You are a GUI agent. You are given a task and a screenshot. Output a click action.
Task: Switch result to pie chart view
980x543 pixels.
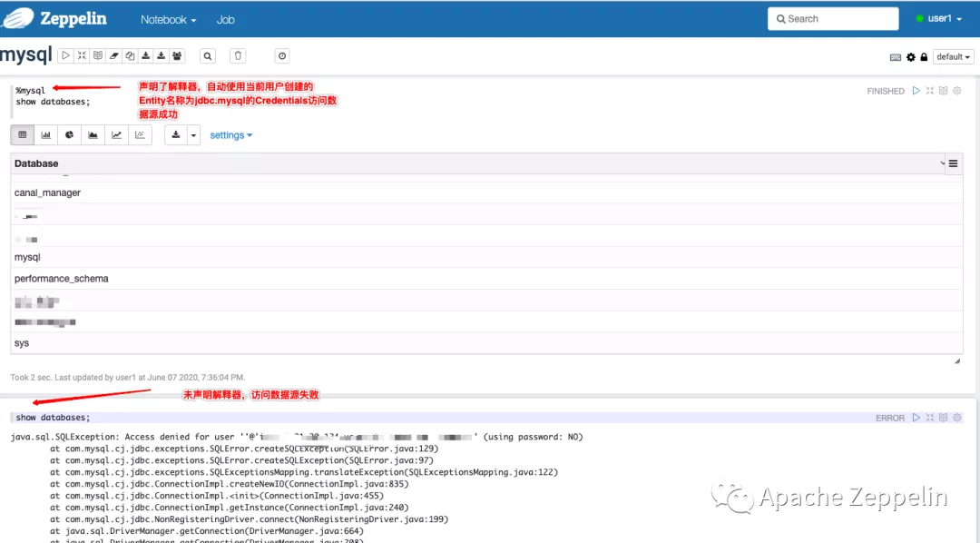pos(69,134)
